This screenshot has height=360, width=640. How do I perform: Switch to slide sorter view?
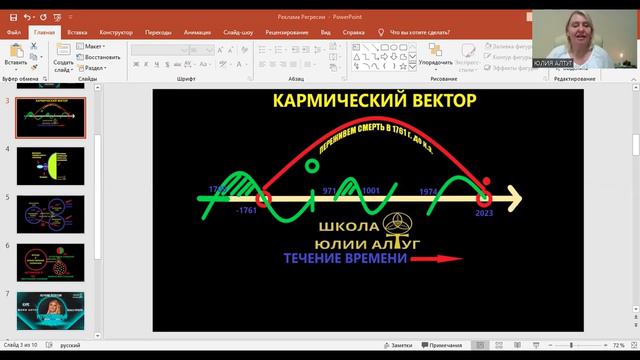pyautogui.click(x=499, y=345)
